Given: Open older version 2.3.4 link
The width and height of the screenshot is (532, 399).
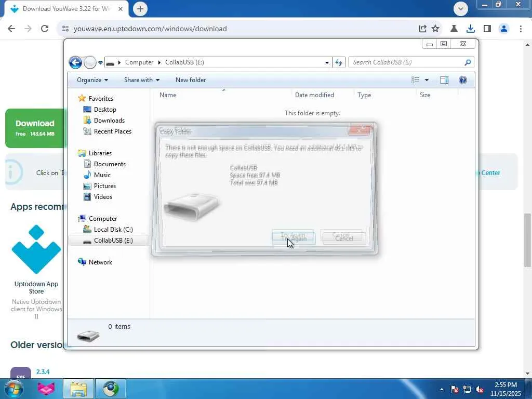Looking at the screenshot, I should [x=43, y=372].
